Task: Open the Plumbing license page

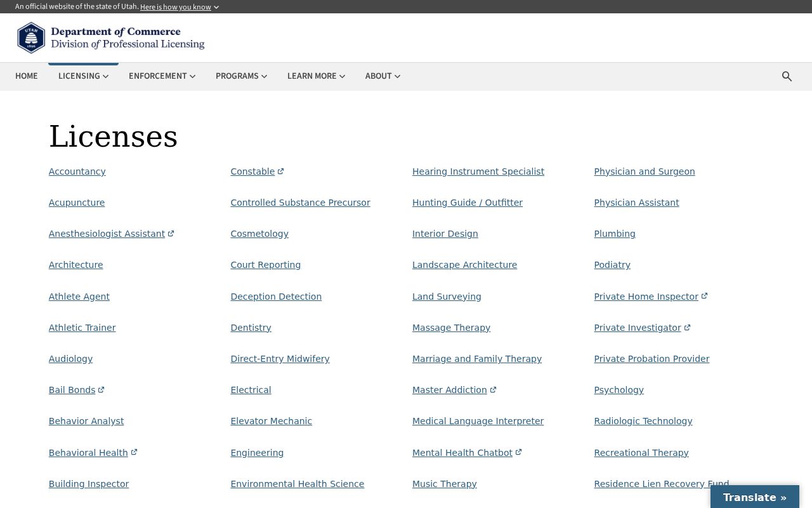Action: pos(615,234)
